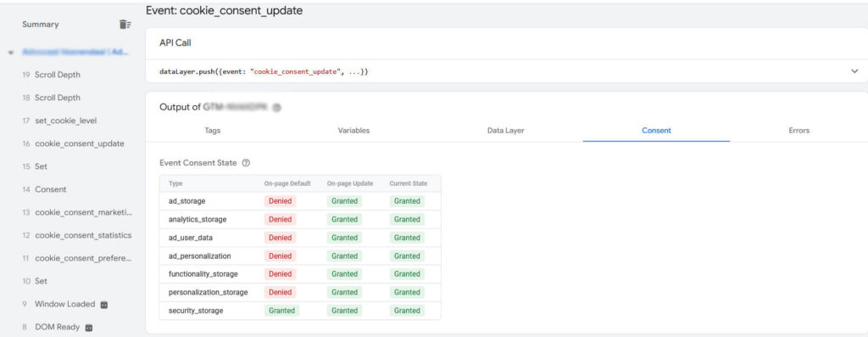This screenshot has width=868, height=337.
Task: Click the Granted current state badge for ad_personalization
Action: (x=407, y=256)
